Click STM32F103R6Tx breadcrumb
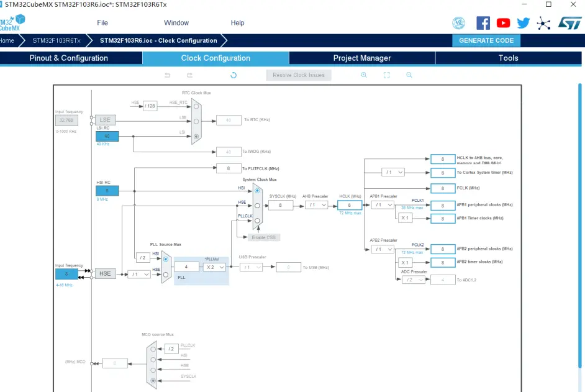 (x=57, y=40)
